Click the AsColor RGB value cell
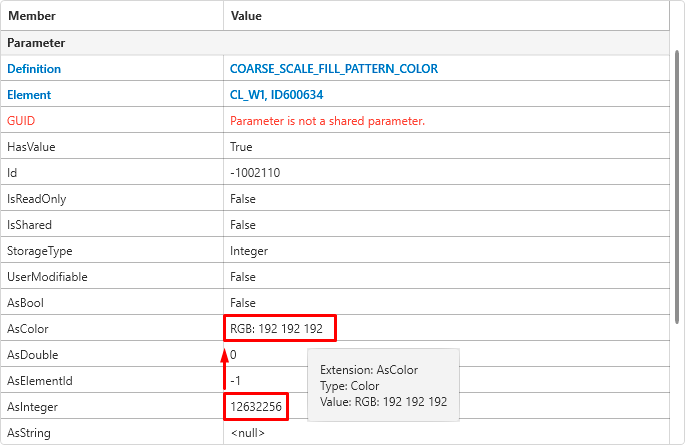The width and height of the screenshot is (686, 445). (x=279, y=328)
